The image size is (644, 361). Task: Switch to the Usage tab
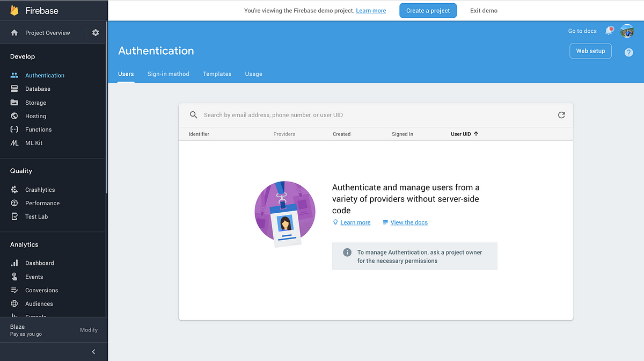(254, 74)
